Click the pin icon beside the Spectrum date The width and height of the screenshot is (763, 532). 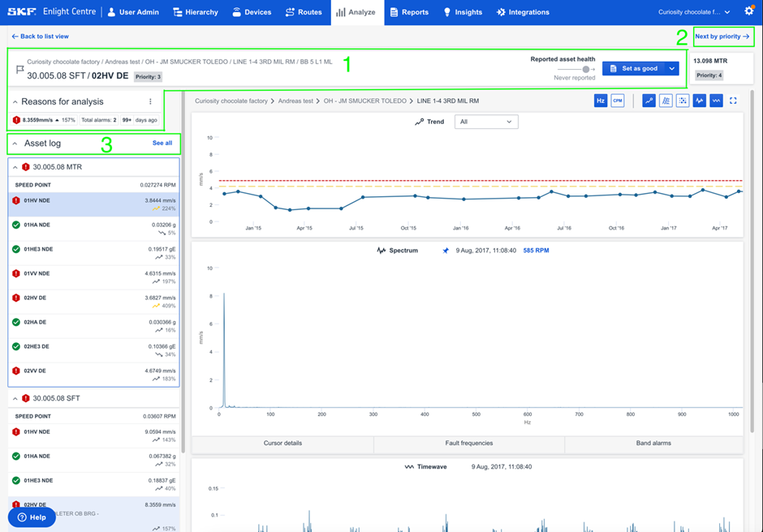[x=445, y=251]
